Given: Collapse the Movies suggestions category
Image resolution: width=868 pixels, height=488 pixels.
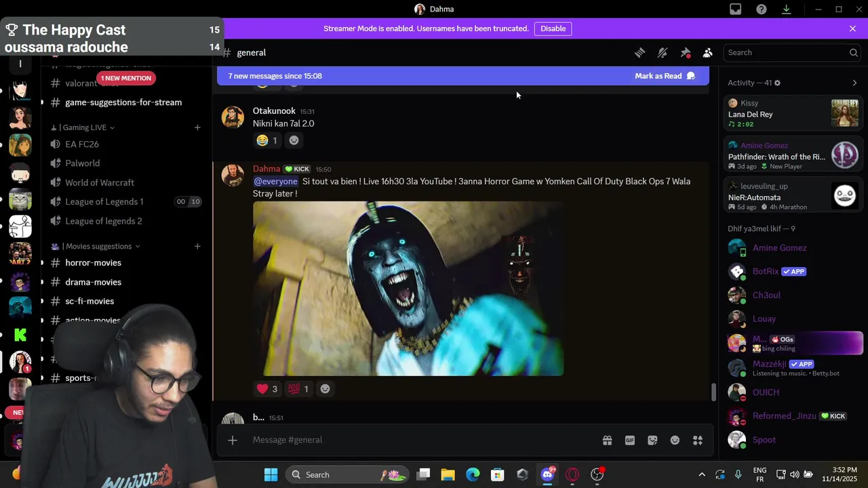Looking at the screenshot, I should (96, 246).
